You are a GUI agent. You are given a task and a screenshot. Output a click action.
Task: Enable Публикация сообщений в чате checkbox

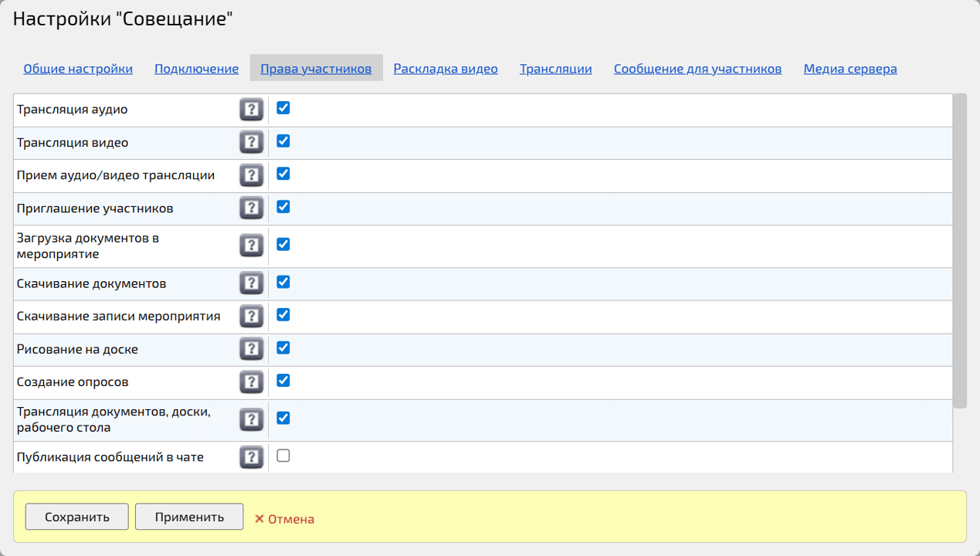[283, 456]
